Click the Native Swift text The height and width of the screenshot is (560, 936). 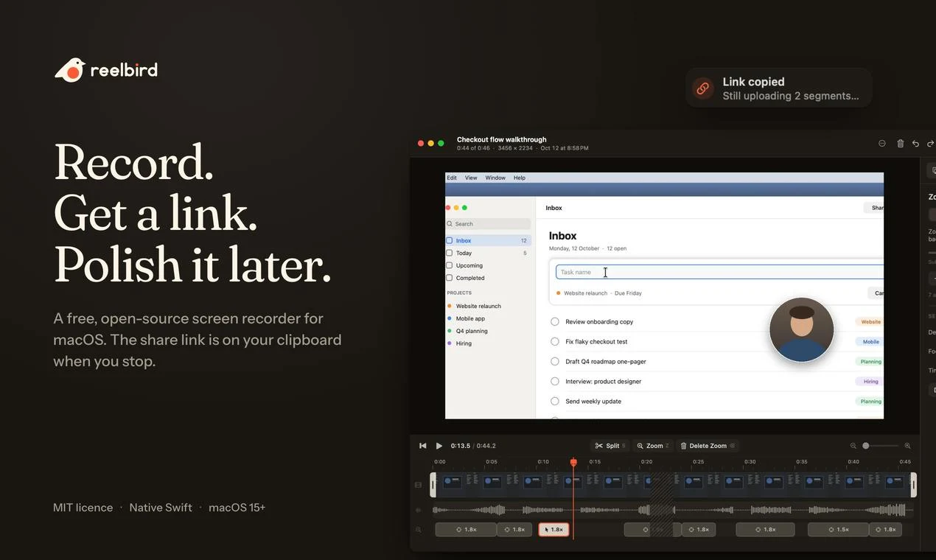tap(161, 508)
